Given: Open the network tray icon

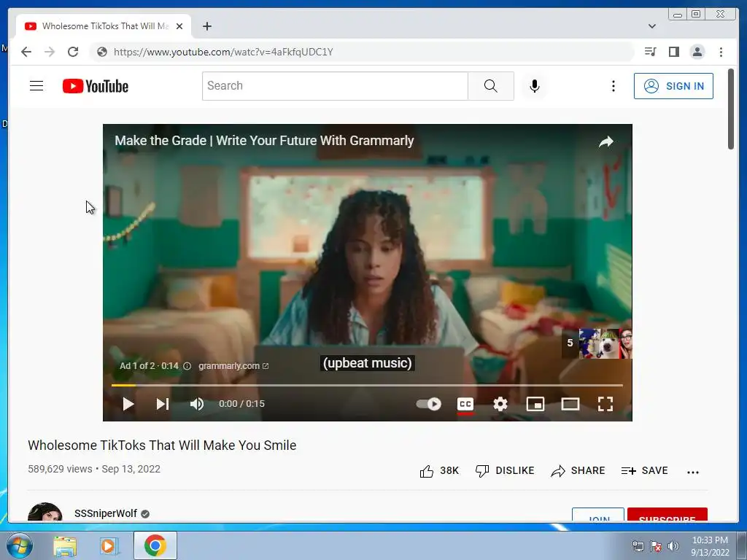Looking at the screenshot, I should tap(638, 546).
